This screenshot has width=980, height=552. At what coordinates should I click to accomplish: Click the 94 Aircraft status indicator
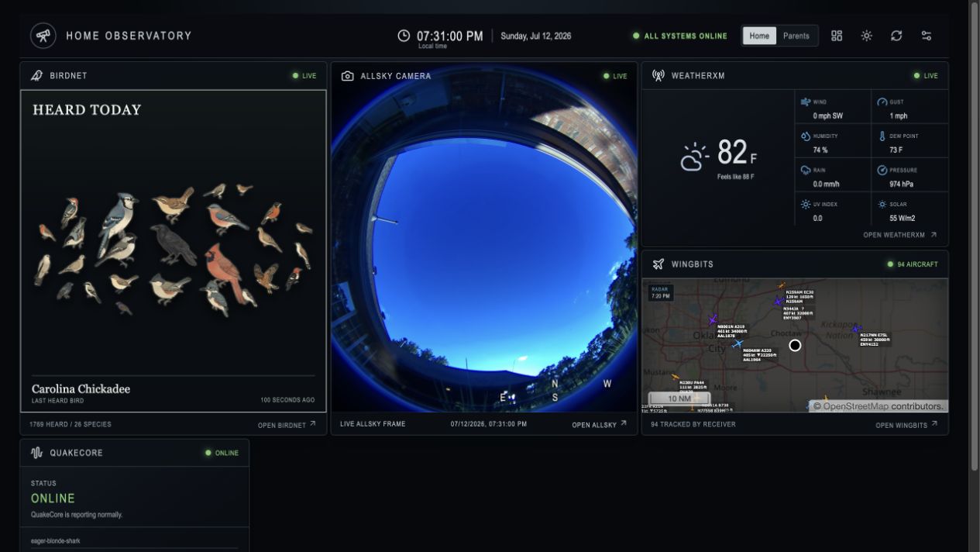pyautogui.click(x=913, y=264)
